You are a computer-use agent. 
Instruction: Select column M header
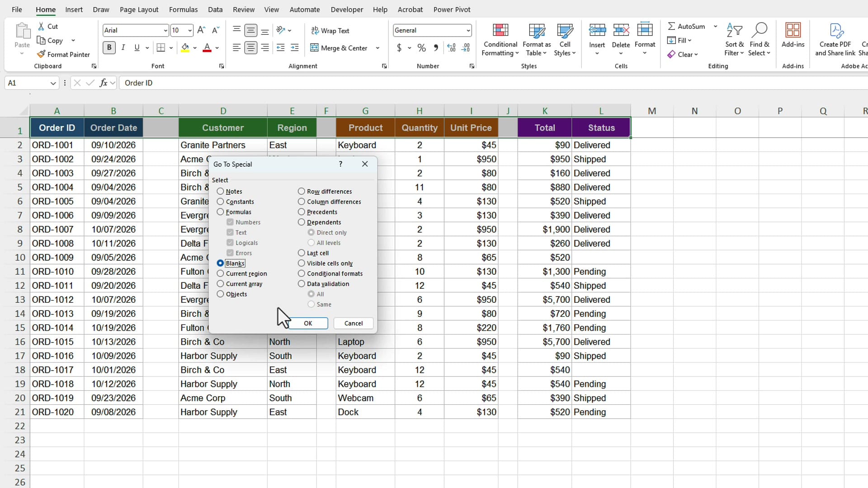click(651, 111)
